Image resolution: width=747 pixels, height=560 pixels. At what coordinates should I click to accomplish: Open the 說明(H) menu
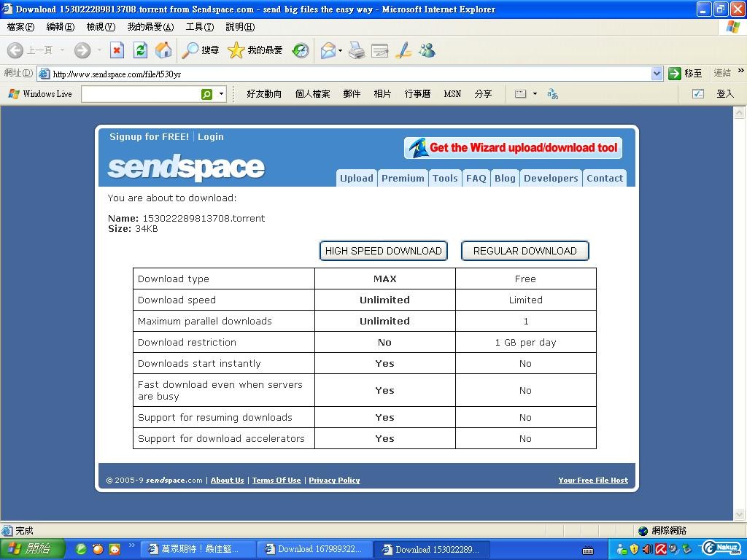tap(240, 27)
